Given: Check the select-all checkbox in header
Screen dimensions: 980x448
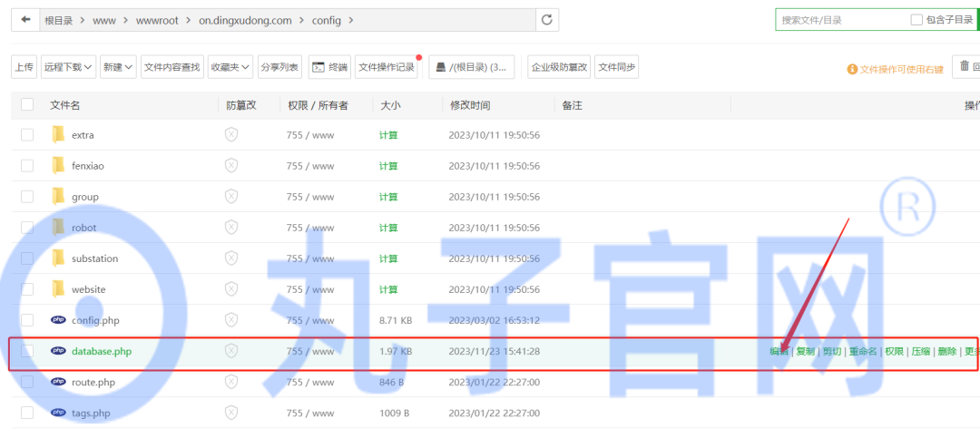Looking at the screenshot, I should (27, 104).
